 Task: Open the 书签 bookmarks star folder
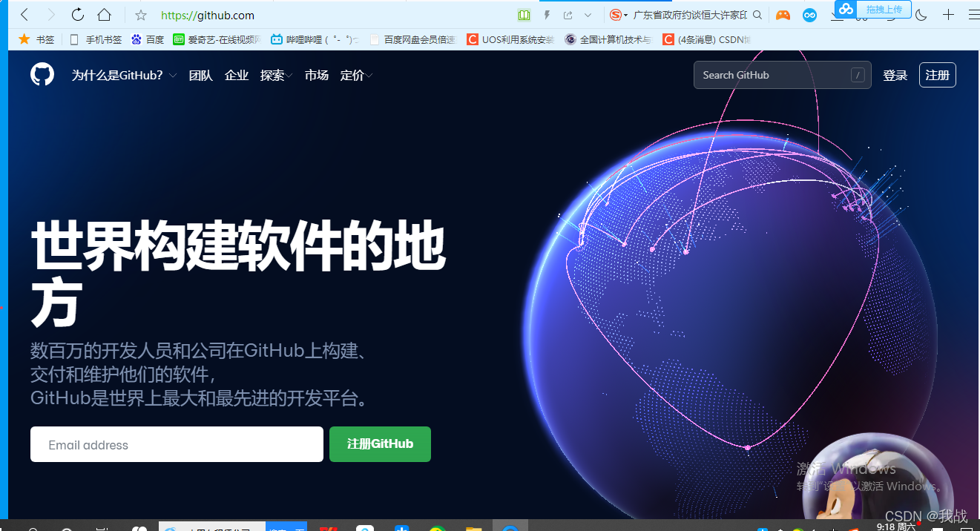click(36, 39)
